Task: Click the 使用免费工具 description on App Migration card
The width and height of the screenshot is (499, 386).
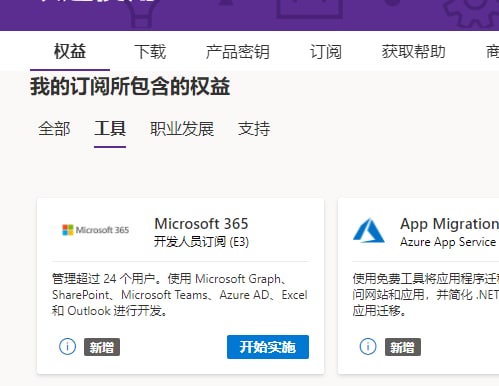Action: click(426, 295)
